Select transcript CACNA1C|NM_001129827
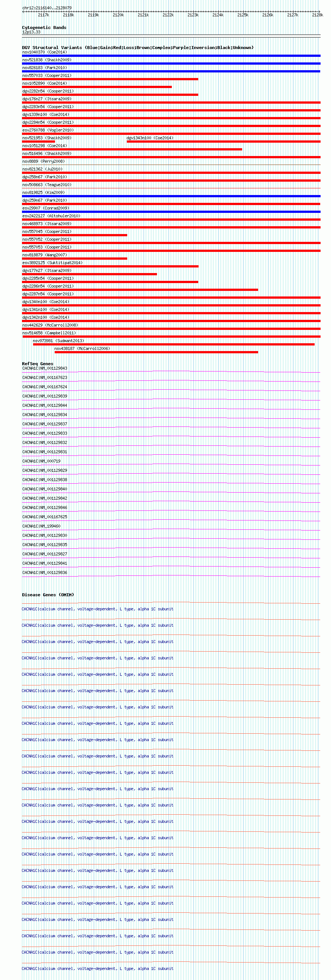Image resolution: width=331 pixels, height=980 pixels. (45, 554)
